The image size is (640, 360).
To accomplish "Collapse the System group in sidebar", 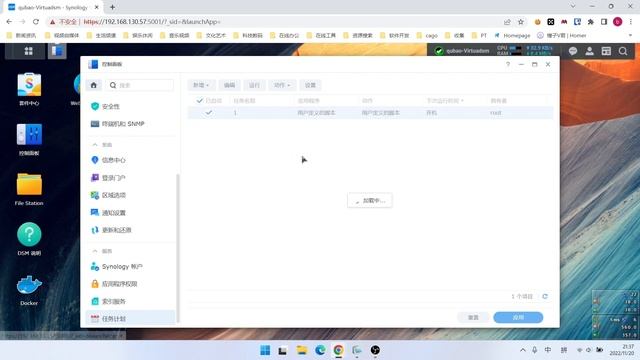I will [95, 144].
